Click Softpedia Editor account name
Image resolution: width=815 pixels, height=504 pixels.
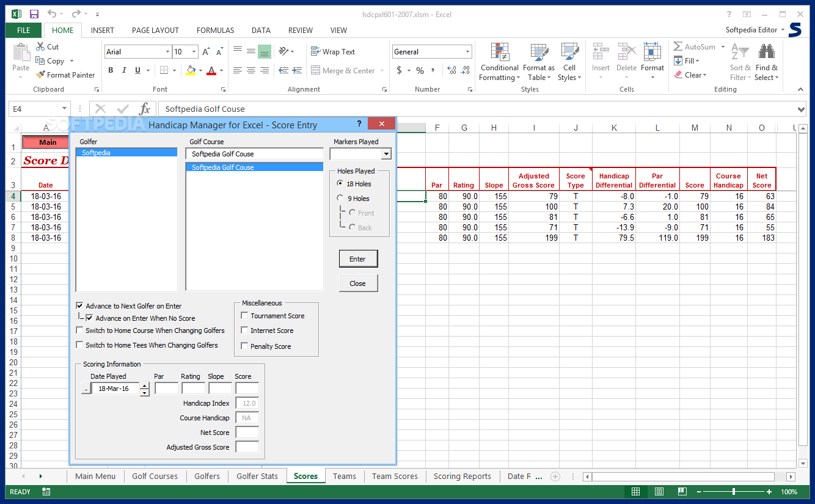[751, 30]
